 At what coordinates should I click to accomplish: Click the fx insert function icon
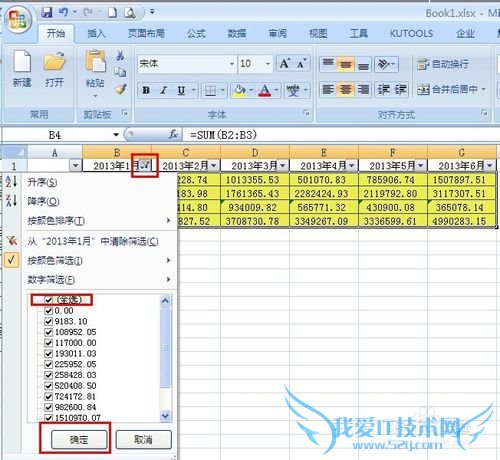click(173, 134)
